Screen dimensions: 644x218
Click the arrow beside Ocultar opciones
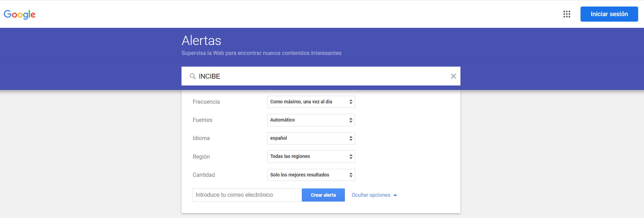click(395, 195)
